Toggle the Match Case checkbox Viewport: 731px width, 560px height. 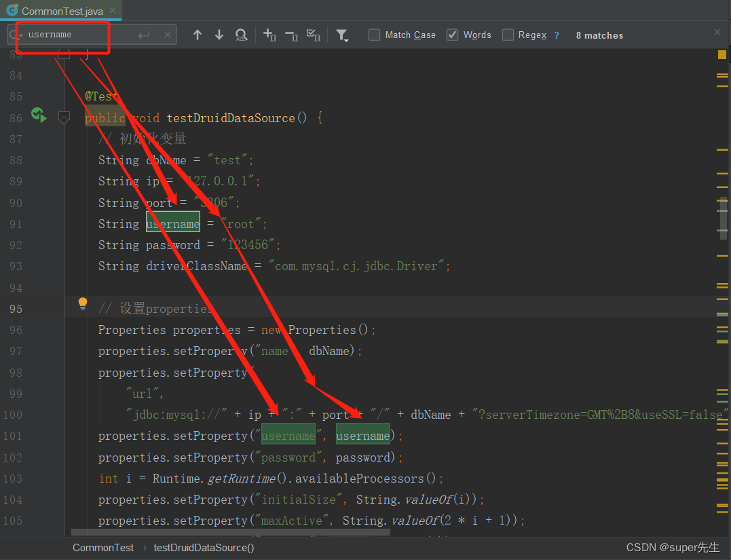pos(374,35)
